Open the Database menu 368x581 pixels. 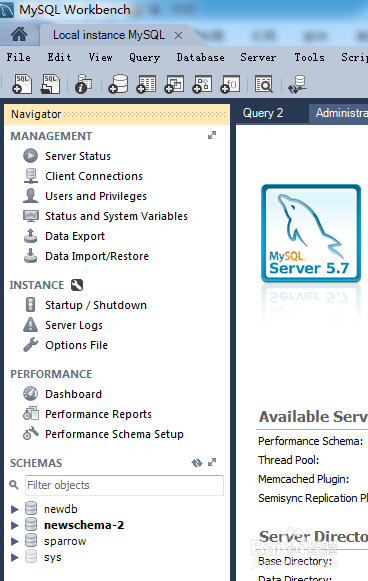(x=200, y=57)
